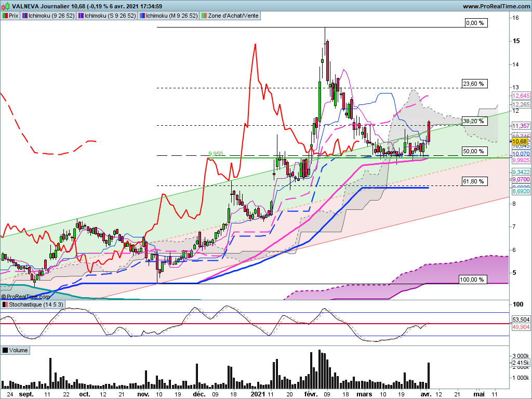This screenshot has width=532, height=399.
Task: Click the 16 price axis label
Action: (x=516, y=18)
